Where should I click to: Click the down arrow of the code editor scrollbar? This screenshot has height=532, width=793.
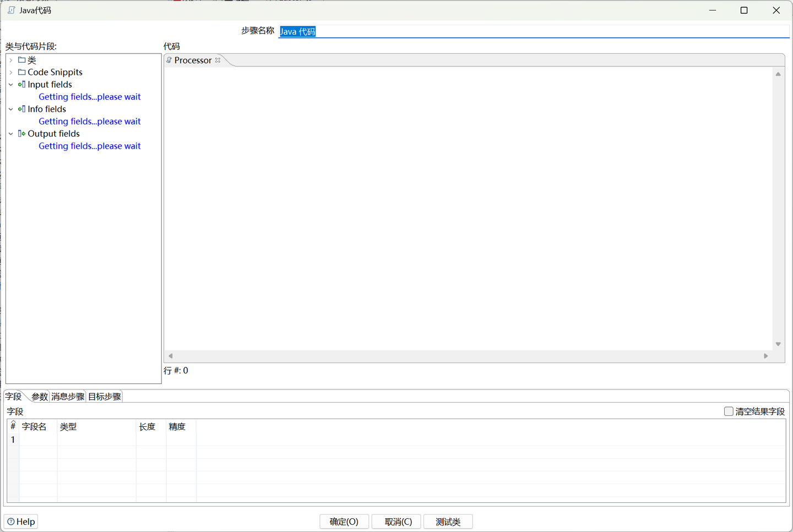tap(778, 343)
